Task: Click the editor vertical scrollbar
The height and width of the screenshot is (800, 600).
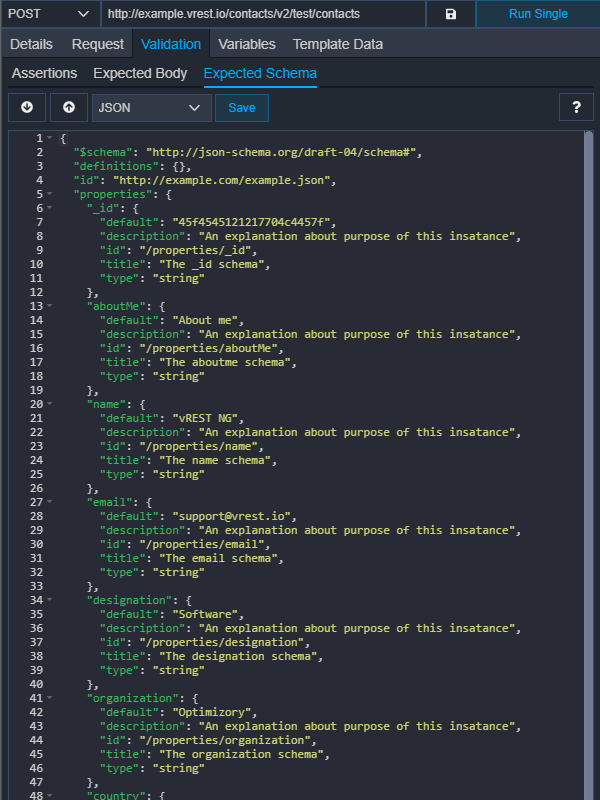Action: coord(589,464)
